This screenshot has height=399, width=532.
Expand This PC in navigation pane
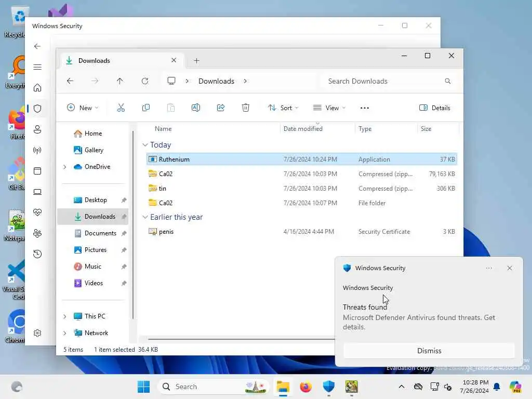[65, 316]
